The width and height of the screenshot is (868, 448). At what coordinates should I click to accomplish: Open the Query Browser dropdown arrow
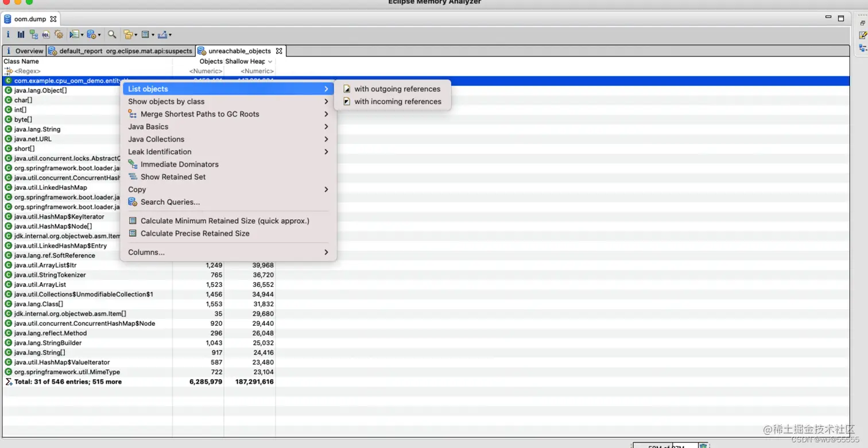pos(99,35)
